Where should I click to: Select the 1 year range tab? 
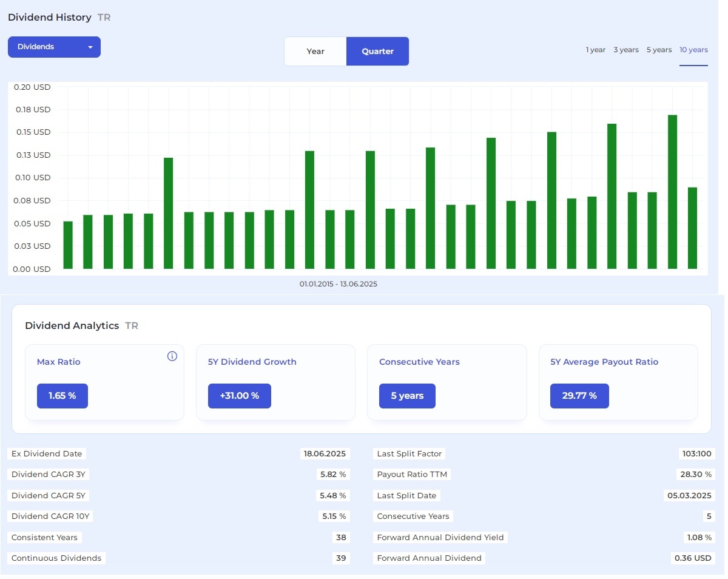(596, 50)
